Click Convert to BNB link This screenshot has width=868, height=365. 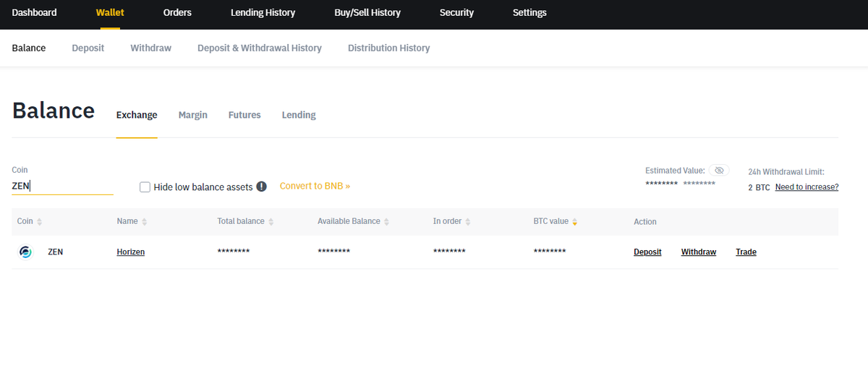315,186
